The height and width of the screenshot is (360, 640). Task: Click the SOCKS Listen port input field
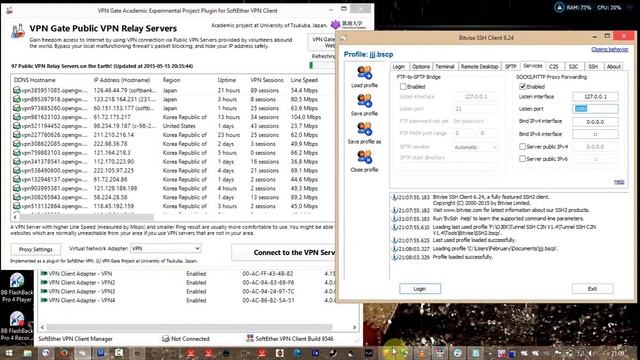(595, 109)
